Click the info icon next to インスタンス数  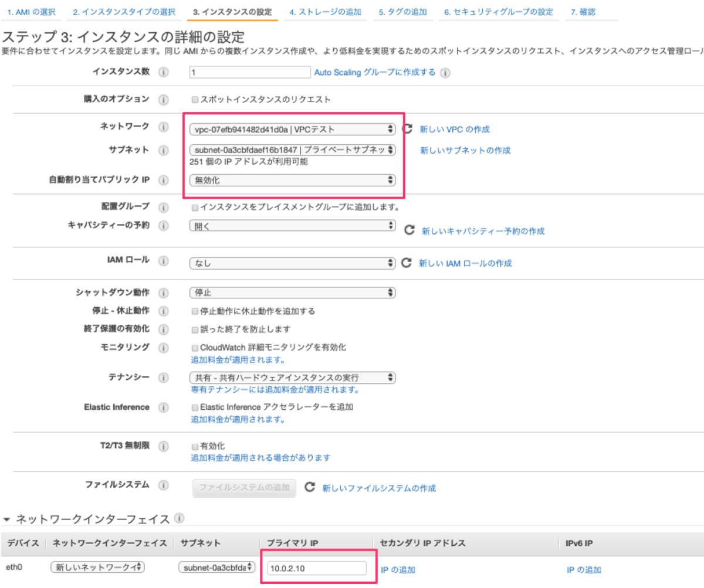point(164,72)
